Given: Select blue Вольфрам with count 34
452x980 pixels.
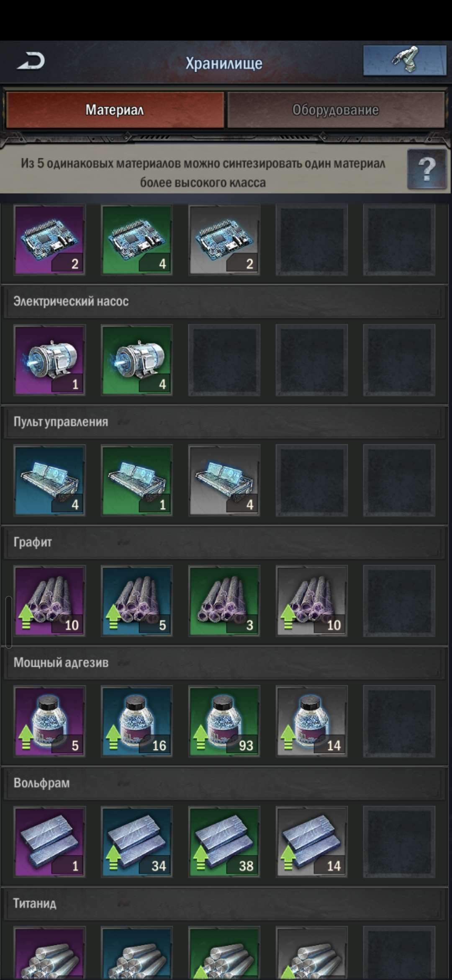Looking at the screenshot, I should click(137, 842).
